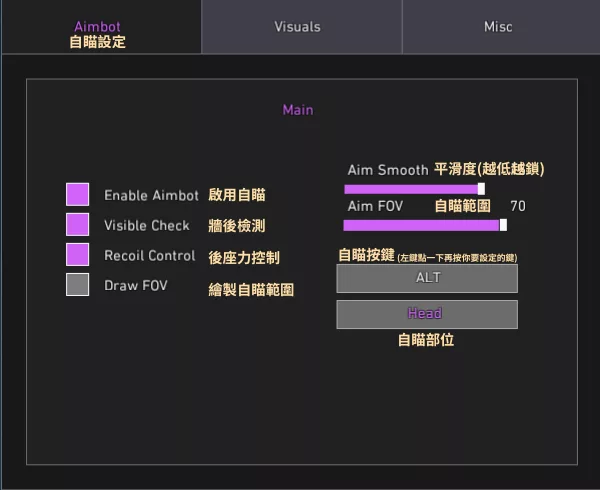The height and width of the screenshot is (490, 600).
Task: Click the white Aim FOV slider handle
Action: (x=503, y=225)
